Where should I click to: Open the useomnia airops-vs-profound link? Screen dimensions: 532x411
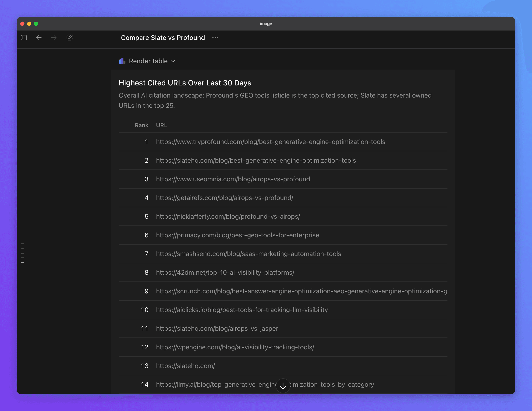click(x=233, y=179)
